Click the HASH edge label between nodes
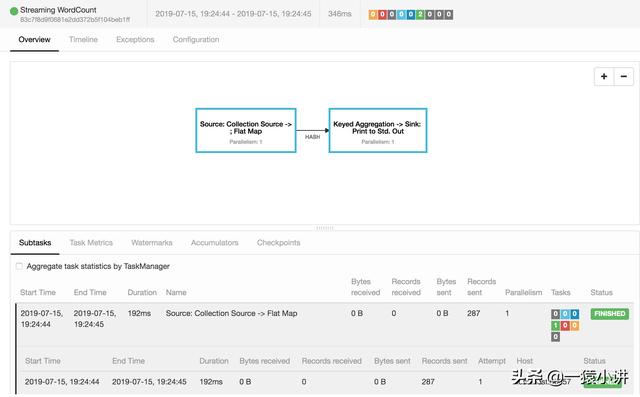Screen dimensions: 640x397 [x=312, y=137]
